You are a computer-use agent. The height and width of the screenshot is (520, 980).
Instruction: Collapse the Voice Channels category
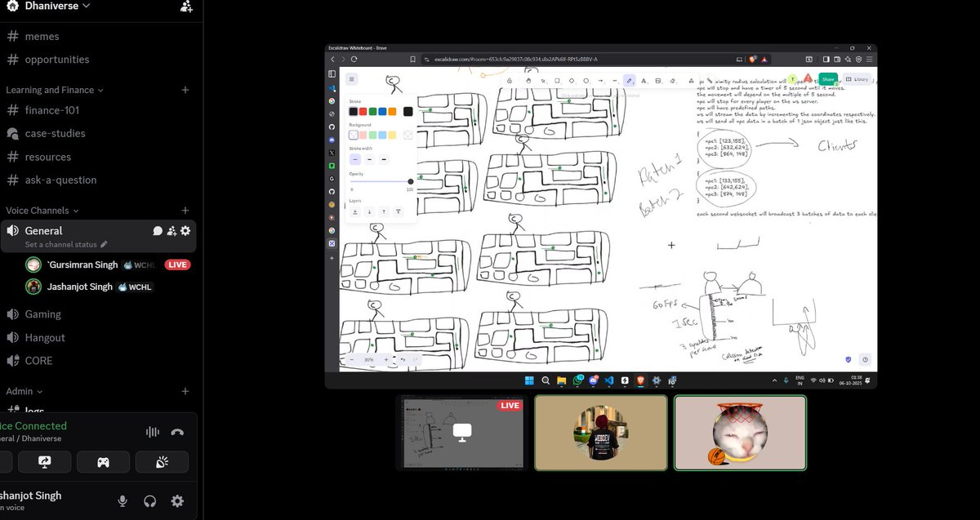42,211
